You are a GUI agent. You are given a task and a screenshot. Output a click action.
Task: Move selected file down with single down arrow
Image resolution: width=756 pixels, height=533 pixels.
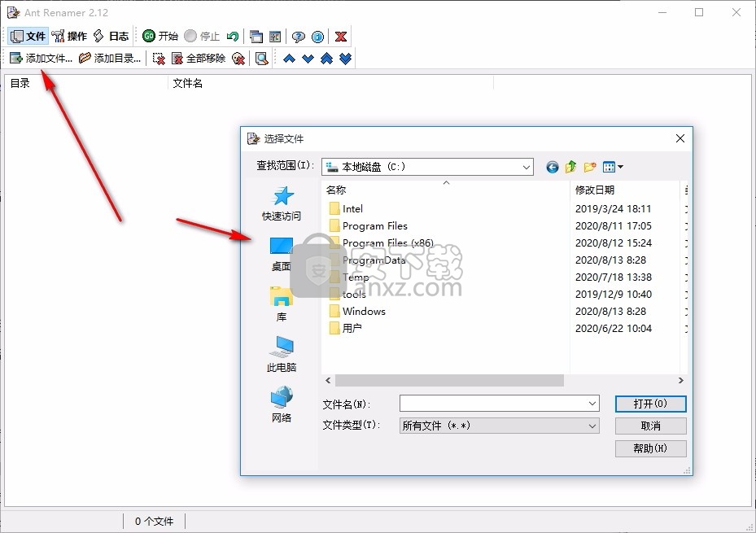coord(308,59)
